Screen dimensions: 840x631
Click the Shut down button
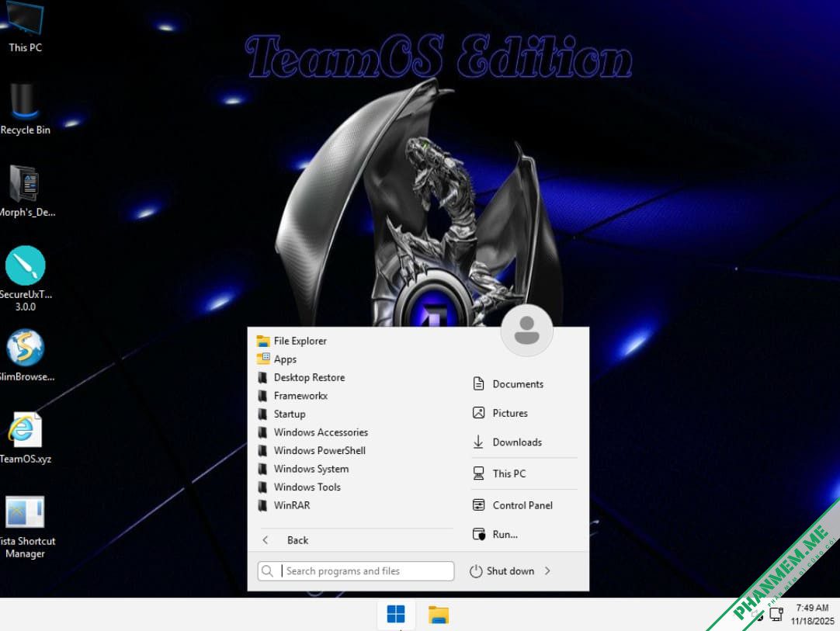pyautogui.click(x=502, y=571)
